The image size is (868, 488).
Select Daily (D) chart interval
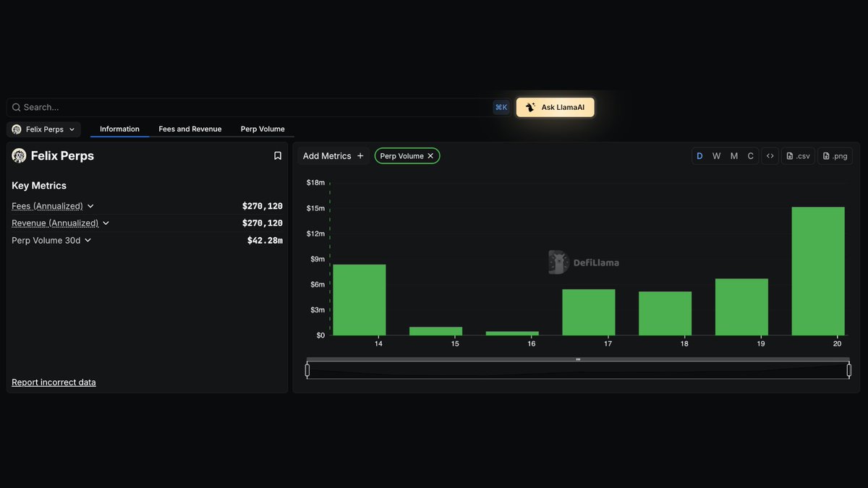[x=699, y=155]
